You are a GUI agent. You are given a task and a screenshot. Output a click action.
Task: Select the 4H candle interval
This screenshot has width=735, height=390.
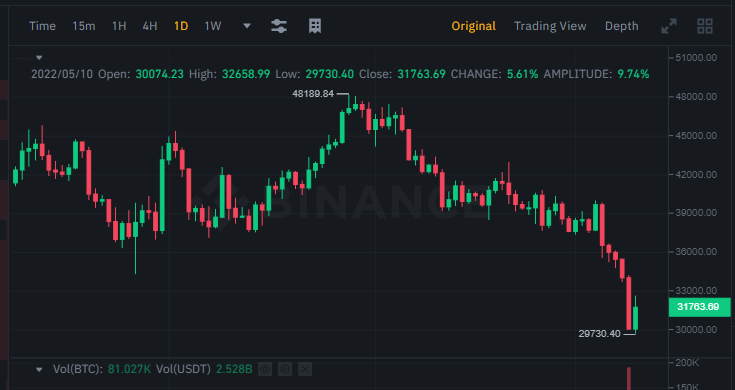point(150,26)
